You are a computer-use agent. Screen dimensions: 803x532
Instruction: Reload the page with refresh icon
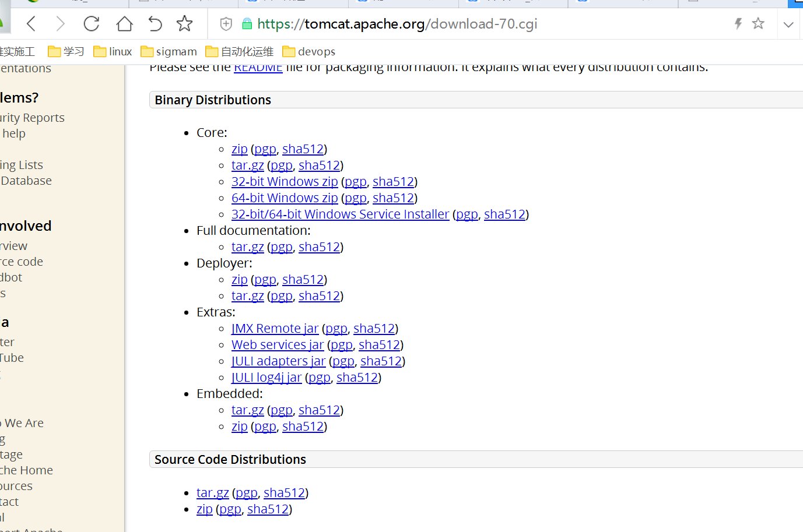pos(92,24)
